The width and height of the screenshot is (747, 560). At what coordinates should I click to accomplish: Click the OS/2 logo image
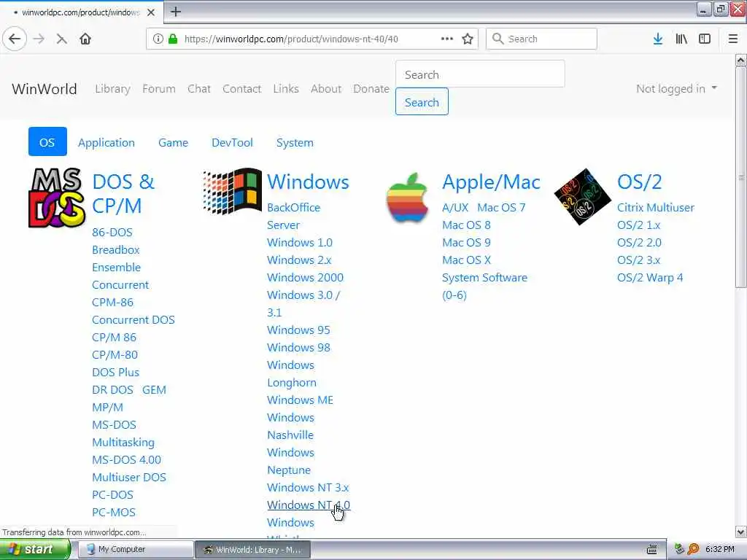pos(582,196)
